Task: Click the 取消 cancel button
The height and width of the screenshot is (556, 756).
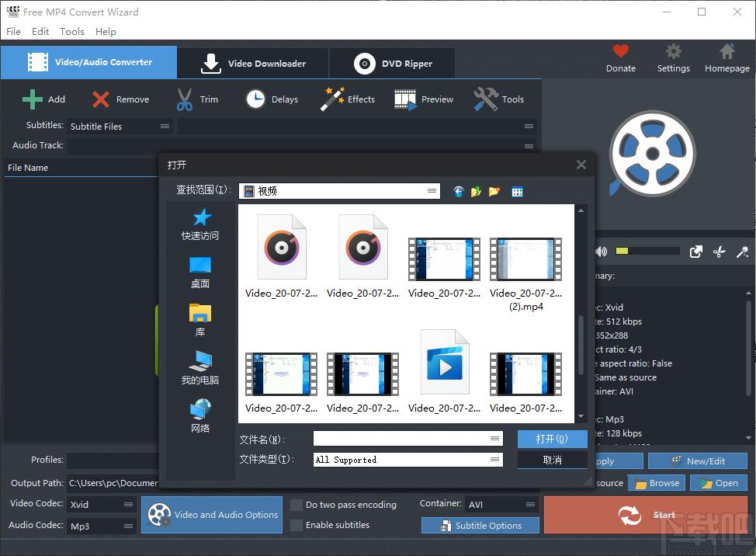Action: pos(552,460)
